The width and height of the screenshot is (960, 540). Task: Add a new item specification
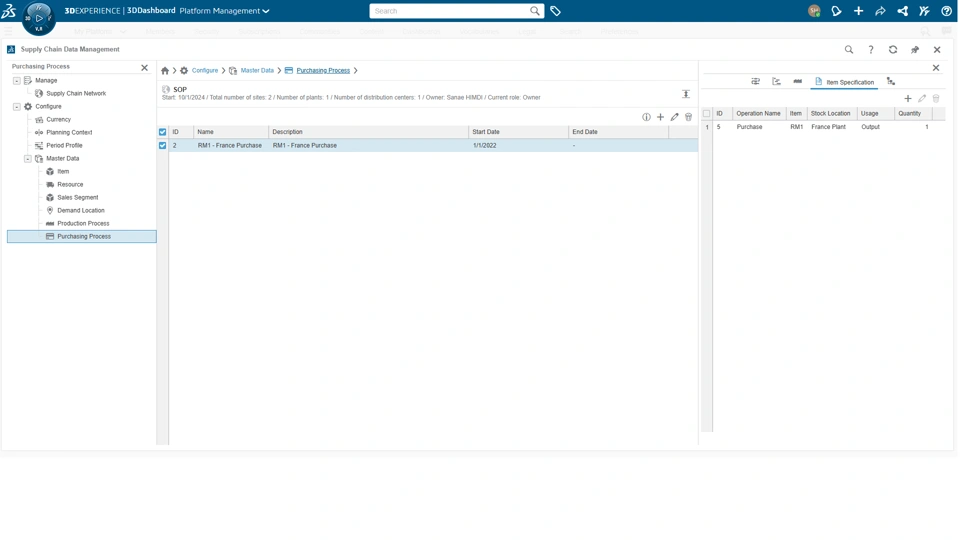pos(908,99)
